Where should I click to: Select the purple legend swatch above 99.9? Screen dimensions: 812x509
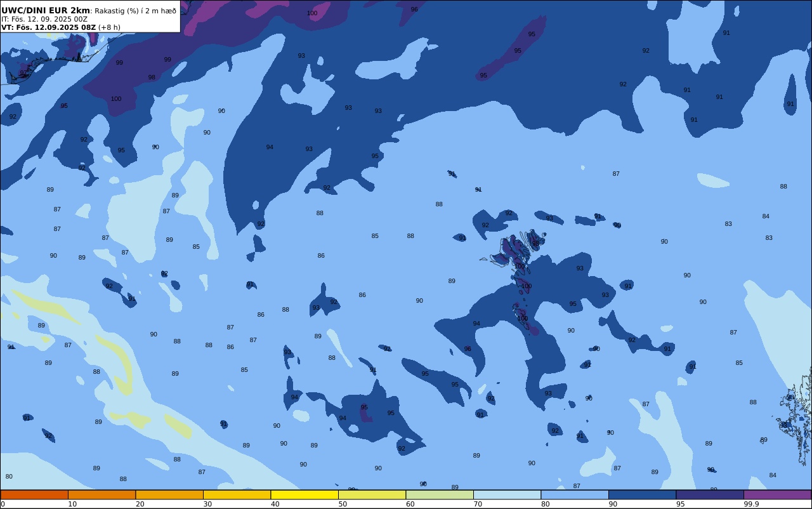[777, 494]
